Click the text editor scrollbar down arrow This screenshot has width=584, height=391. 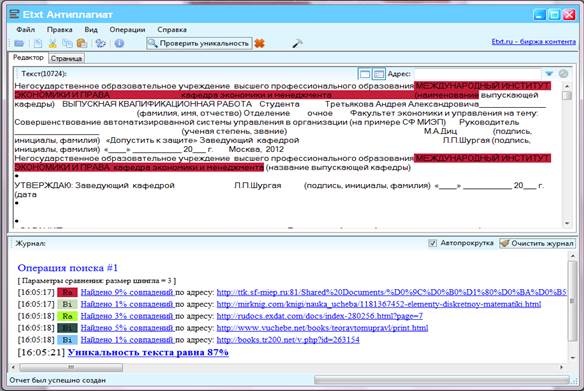(567, 223)
